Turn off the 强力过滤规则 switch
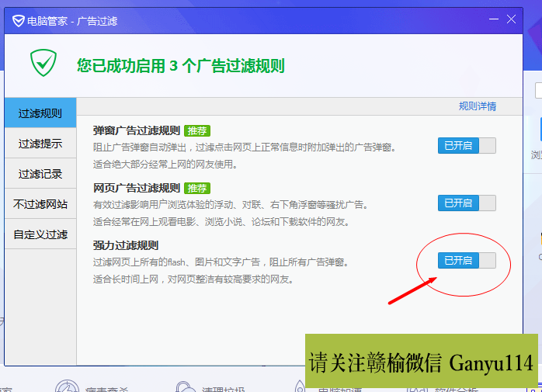 click(467, 260)
